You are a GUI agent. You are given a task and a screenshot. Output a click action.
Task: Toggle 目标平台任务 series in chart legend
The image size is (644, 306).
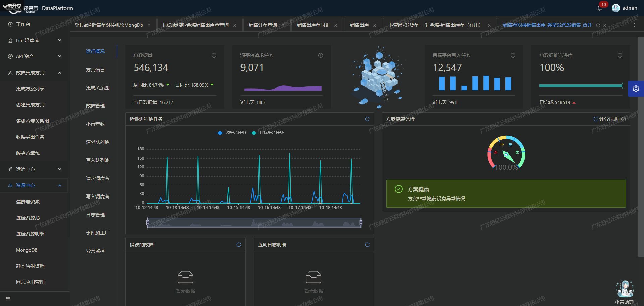(267, 133)
